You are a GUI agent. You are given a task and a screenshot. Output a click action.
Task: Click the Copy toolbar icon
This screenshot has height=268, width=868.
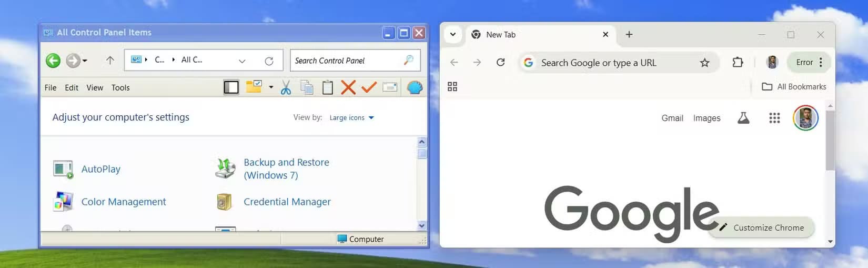point(307,87)
